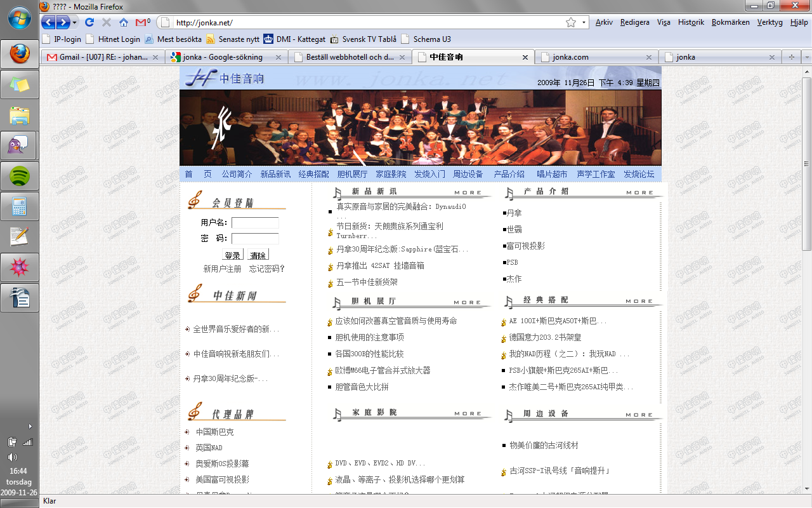Open the Visa menu

coord(664,22)
